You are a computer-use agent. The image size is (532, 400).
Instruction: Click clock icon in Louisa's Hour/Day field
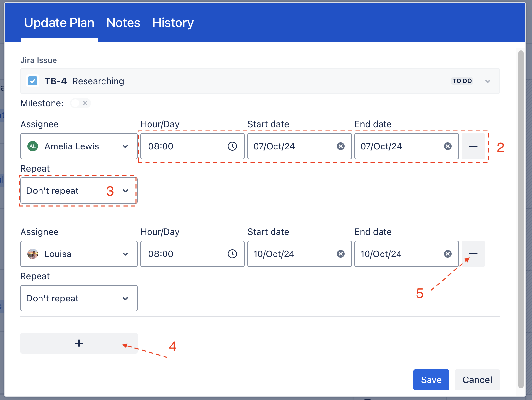[232, 254]
